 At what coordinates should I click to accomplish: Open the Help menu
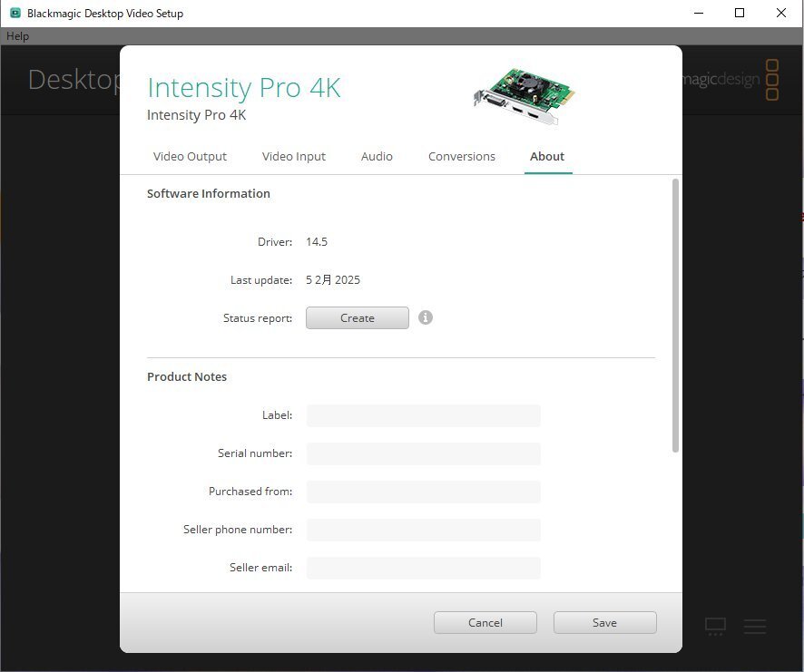click(18, 36)
